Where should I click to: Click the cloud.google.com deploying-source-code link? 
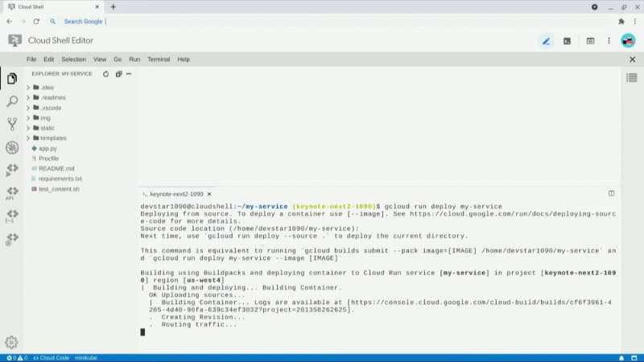[x=513, y=214]
